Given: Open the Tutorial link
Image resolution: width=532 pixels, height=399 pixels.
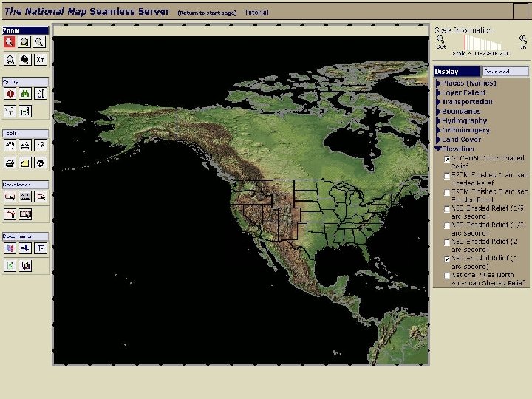Looking at the screenshot, I should 256,13.
